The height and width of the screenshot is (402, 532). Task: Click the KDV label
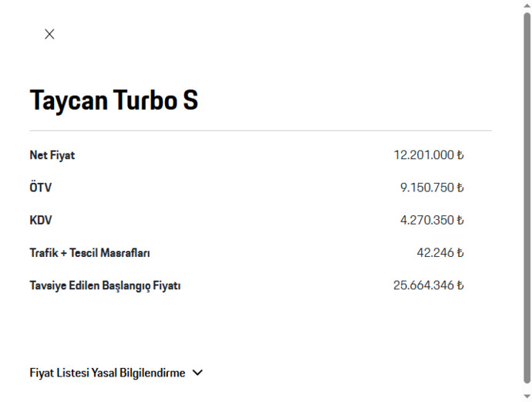point(41,221)
